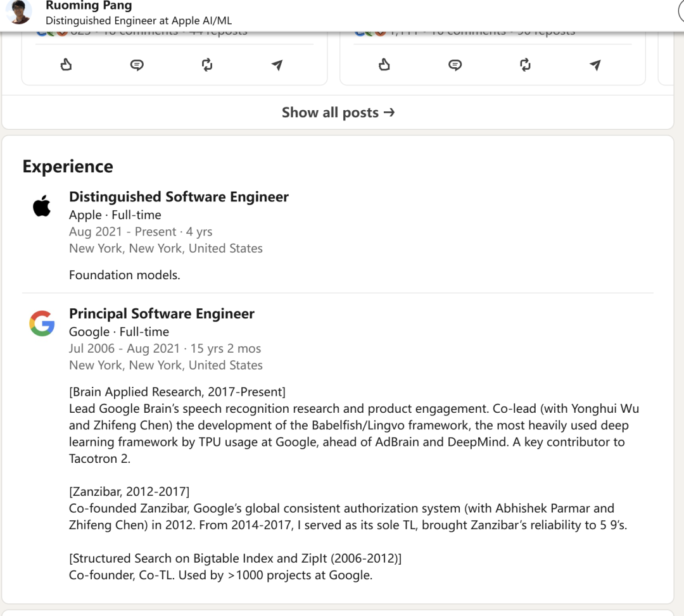Repost the right post

[x=525, y=65]
